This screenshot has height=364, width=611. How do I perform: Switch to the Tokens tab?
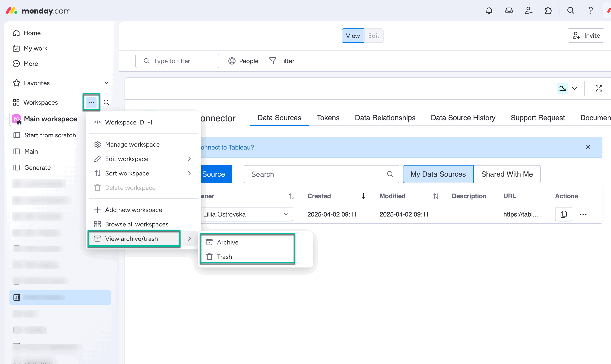click(x=328, y=118)
